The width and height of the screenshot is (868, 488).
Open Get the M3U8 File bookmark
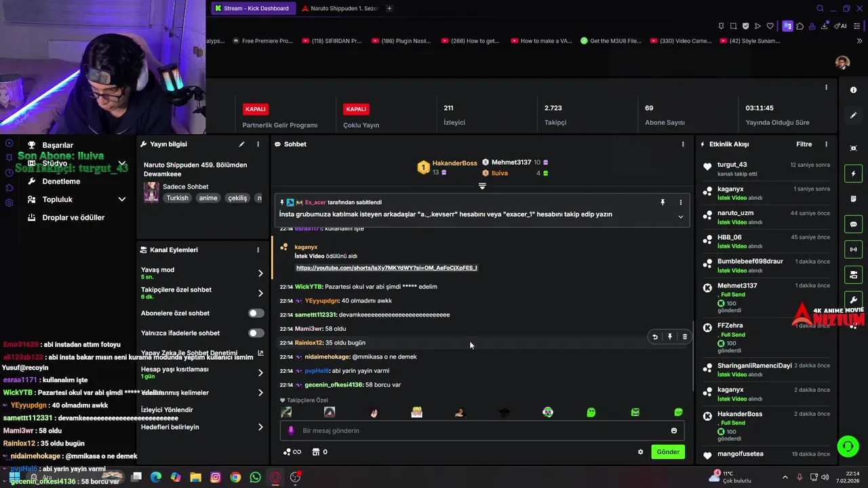[610, 41]
